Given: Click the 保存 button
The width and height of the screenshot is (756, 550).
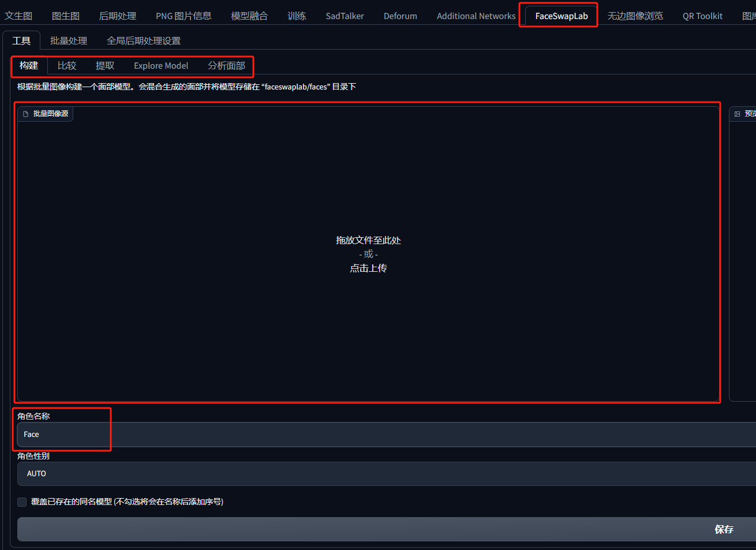Looking at the screenshot, I should pos(387,529).
